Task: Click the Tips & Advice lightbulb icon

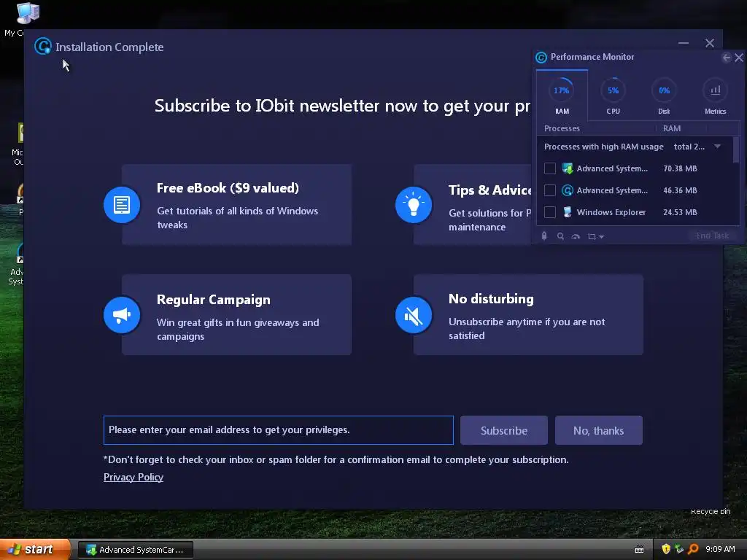Action: pos(413,205)
